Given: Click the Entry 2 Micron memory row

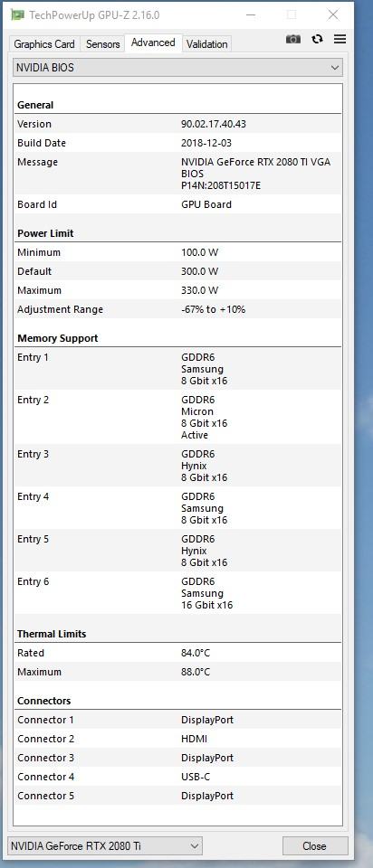Looking at the screenshot, I should [178, 418].
